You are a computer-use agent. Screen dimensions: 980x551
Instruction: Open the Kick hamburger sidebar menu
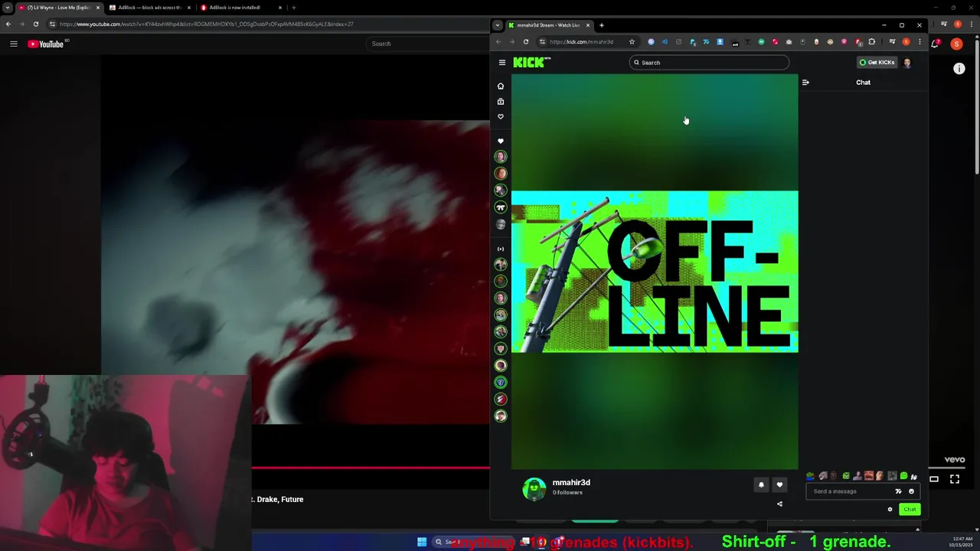pyautogui.click(x=501, y=63)
